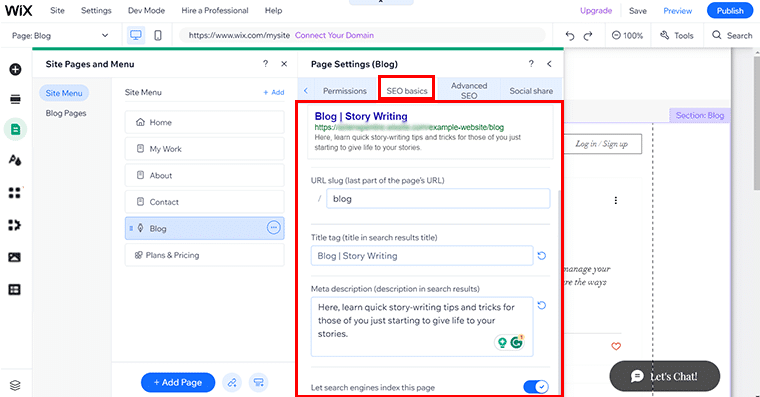The height and width of the screenshot is (397, 760).
Task: Select the About page
Action: pos(205,175)
